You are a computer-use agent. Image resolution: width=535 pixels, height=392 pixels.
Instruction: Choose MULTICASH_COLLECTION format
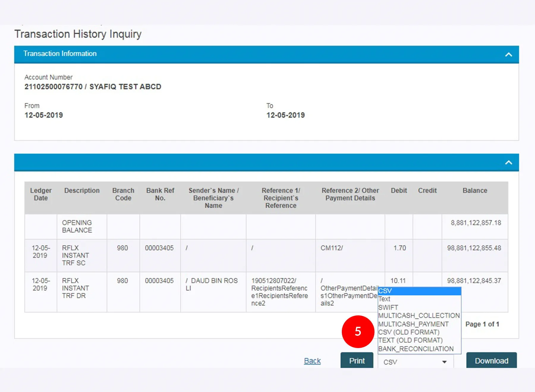tap(419, 315)
